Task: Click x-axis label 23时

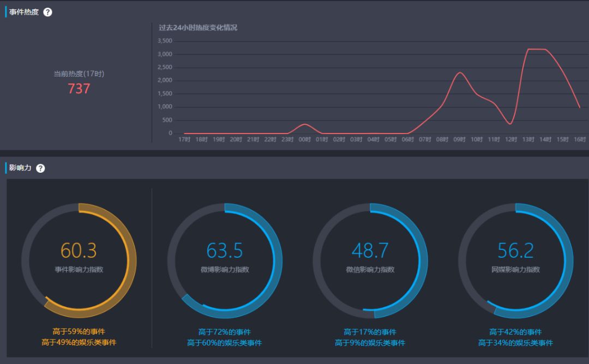Action: 287,139
